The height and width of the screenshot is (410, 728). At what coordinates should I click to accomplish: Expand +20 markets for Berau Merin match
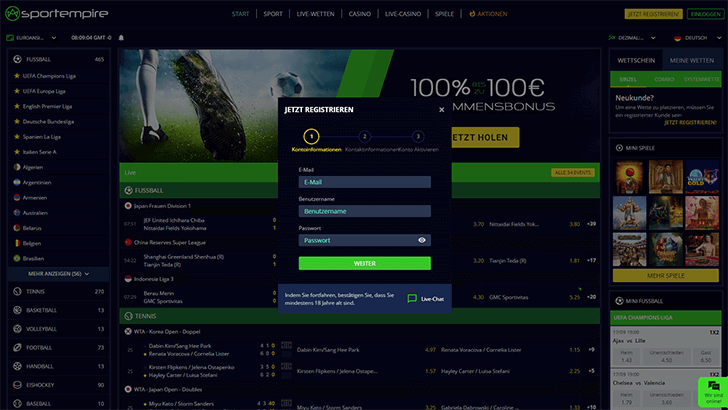click(591, 297)
